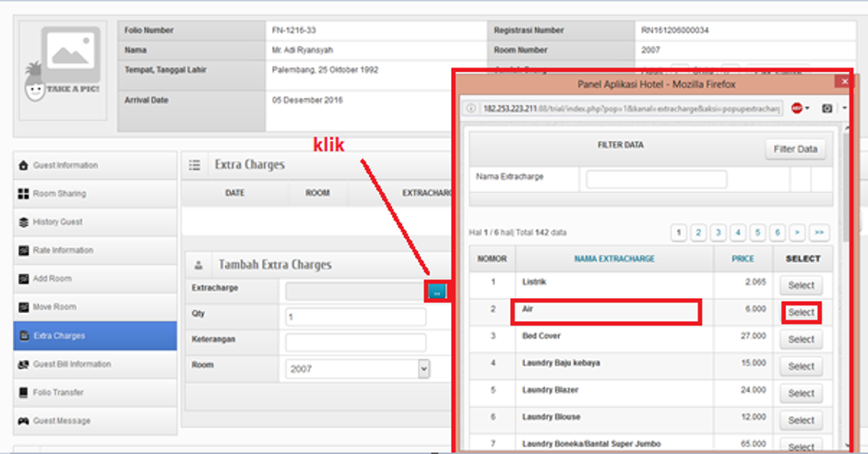Open the Room 2007 dropdown
Screen dimensions: 868x454
358,368
